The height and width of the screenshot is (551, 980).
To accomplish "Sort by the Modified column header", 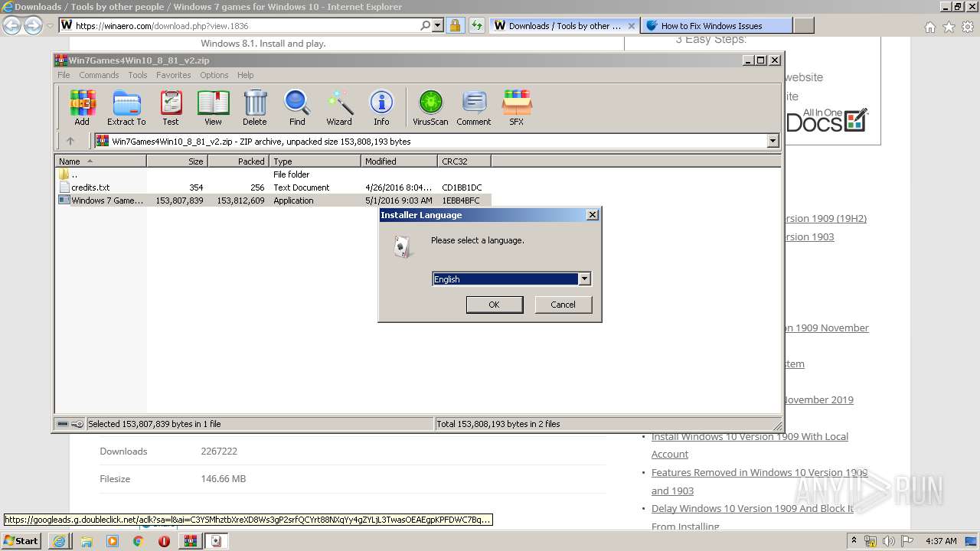I will tap(399, 161).
